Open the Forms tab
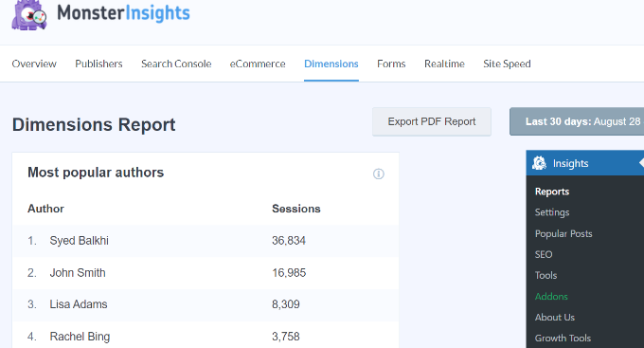Image resolution: width=644 pixels, height=348 pixels. [391, 64]
